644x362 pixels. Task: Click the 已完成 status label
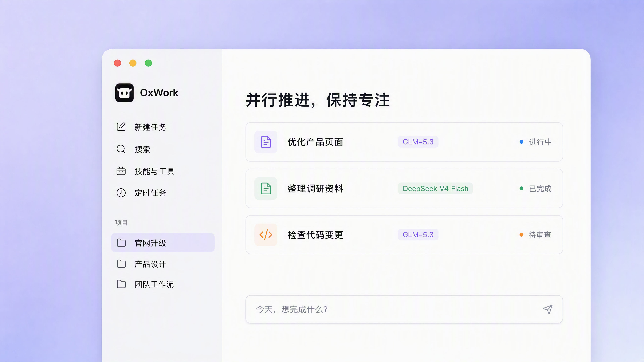coord(540,188)
